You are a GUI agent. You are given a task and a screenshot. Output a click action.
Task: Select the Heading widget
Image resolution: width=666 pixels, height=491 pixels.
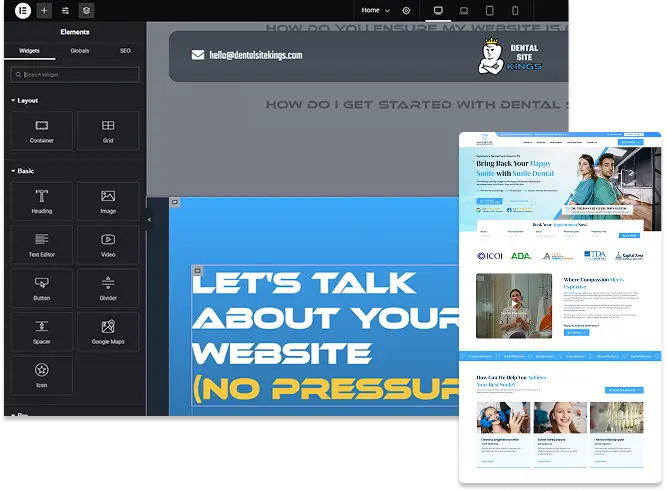[42, 201]
